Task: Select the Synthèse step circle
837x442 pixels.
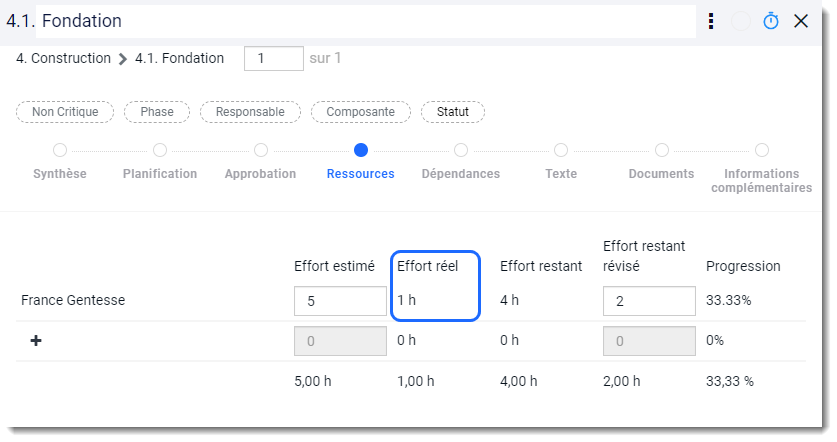Action: point(60,151)
